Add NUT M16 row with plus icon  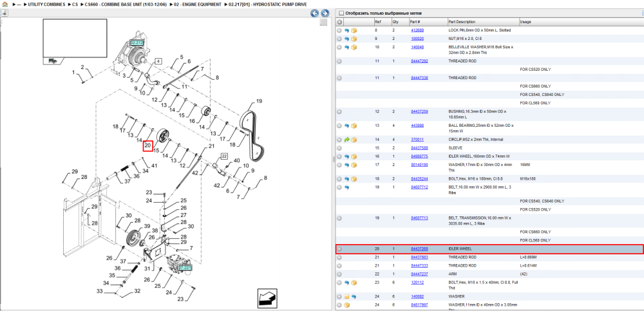click(339, 39)
